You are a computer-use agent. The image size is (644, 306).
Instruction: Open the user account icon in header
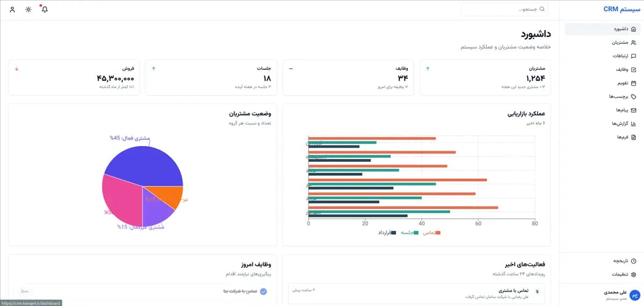click(12, 10)
